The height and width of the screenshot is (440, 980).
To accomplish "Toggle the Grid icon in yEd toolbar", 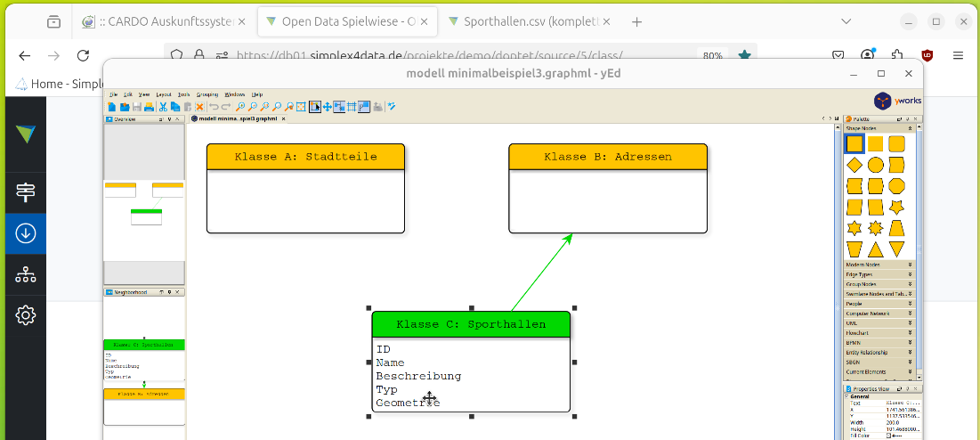I will click(x=352, y=107).
